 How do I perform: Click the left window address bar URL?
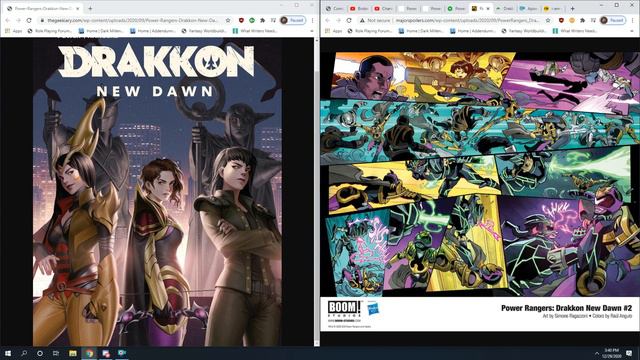133,20
